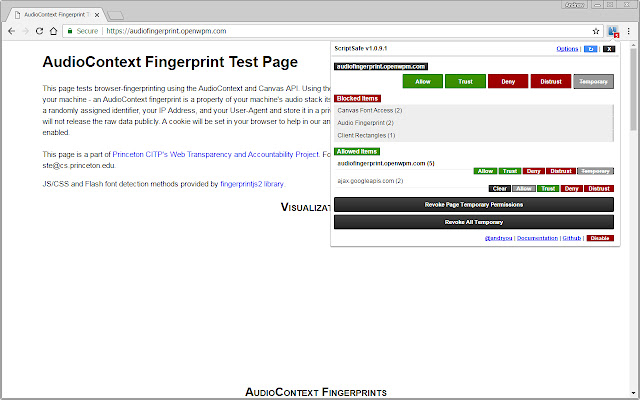Bookmark this page with the star icon
The image size is (640, 400).
point(596,31)
